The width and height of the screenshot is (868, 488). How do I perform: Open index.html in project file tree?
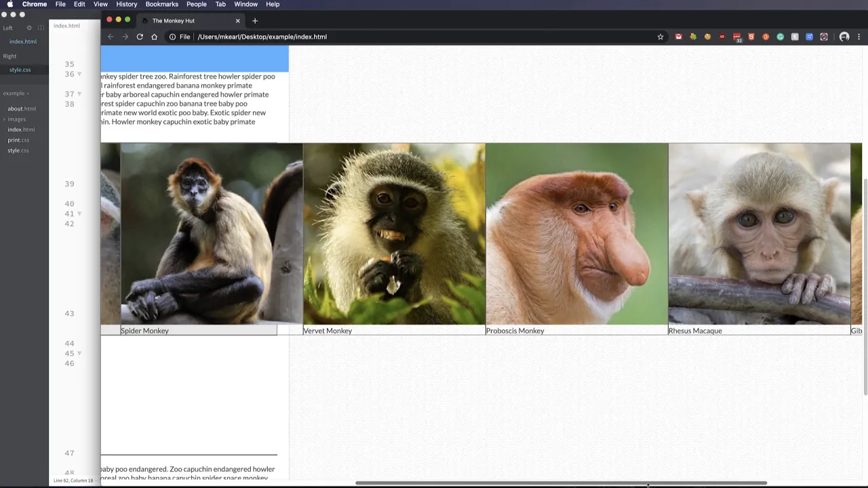21,129
